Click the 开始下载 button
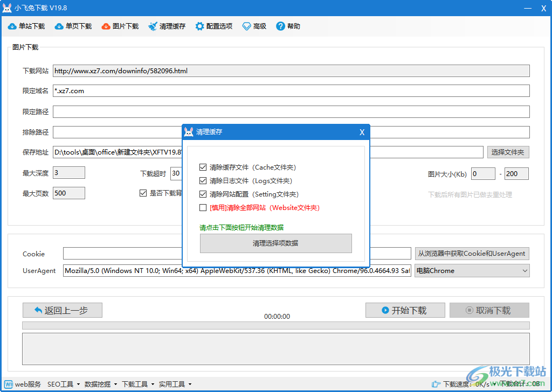Viewport: 552px width, 392px height. pos(405,311)
